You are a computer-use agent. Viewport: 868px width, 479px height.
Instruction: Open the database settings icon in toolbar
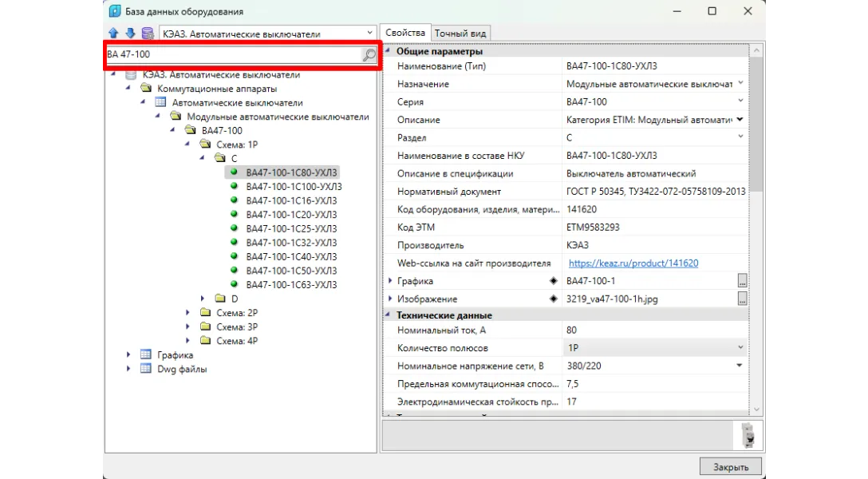(x=148, y=34)
